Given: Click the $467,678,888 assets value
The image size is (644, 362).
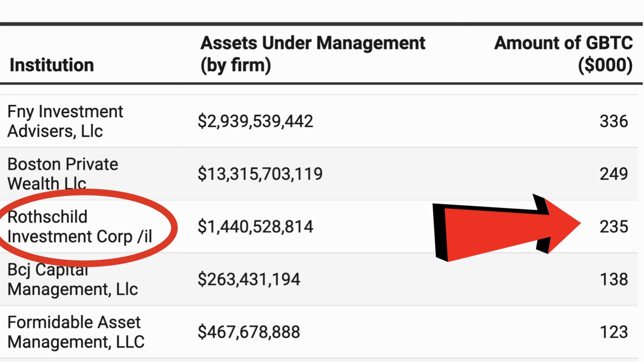Looking at the screenshot, I should pos(249,332).
